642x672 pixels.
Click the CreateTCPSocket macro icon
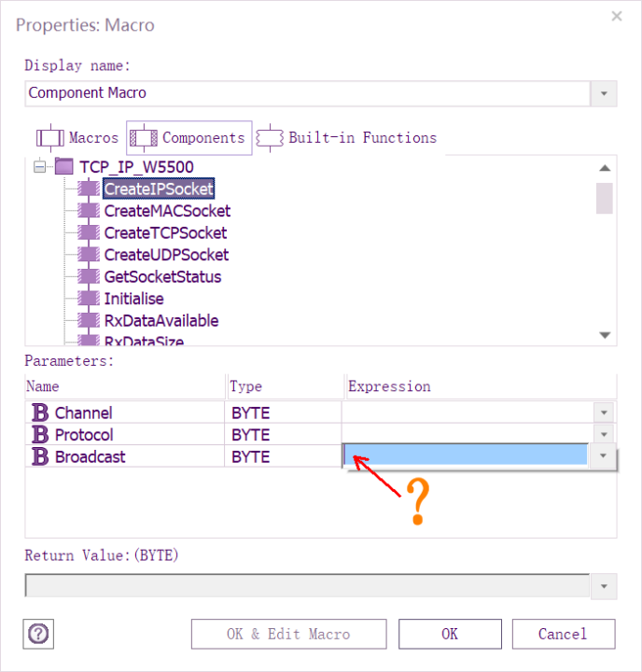[x=89, y=232]
